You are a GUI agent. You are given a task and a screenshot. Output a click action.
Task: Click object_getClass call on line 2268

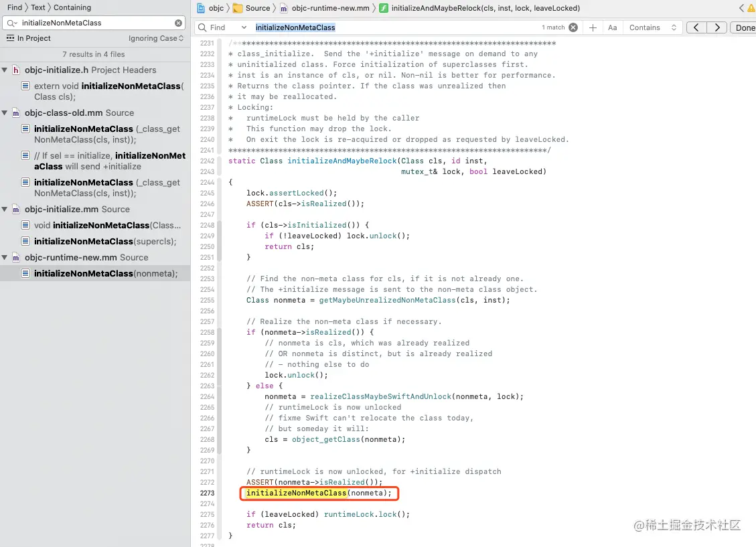(326, 439)
